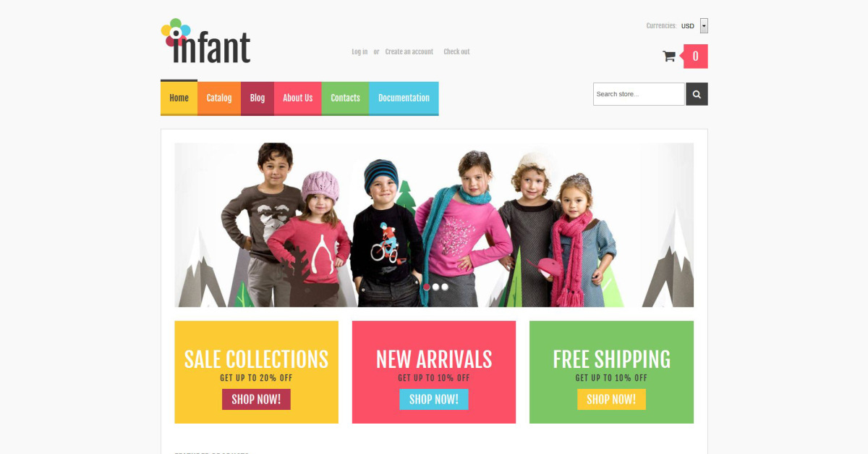Click Shop Now under Sale Collections
Viewport: 868px width, 454px height.
tap(256, 399)
